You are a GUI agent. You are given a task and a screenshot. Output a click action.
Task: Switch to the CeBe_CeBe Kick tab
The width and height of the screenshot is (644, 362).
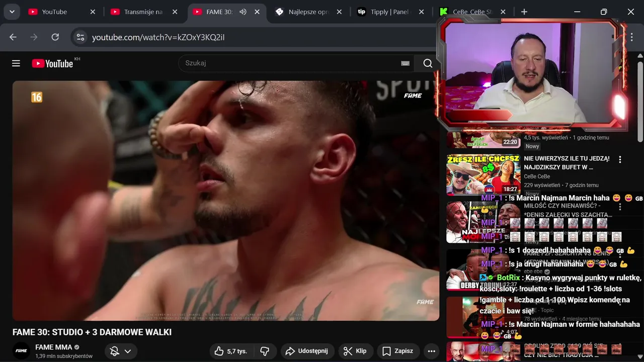(473, 12)
